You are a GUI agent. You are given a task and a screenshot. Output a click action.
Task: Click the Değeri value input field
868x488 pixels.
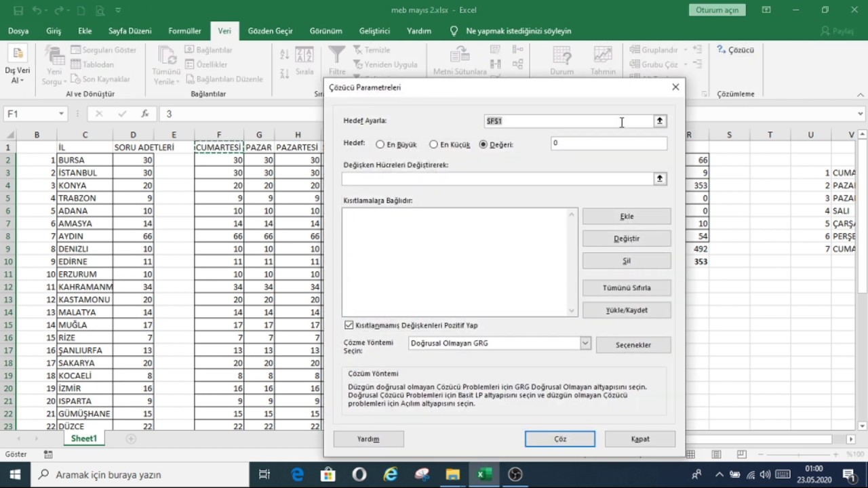609,143
